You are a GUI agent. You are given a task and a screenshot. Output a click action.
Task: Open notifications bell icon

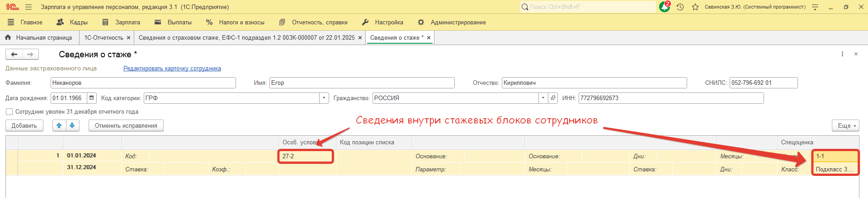click(x=664, y=7)
